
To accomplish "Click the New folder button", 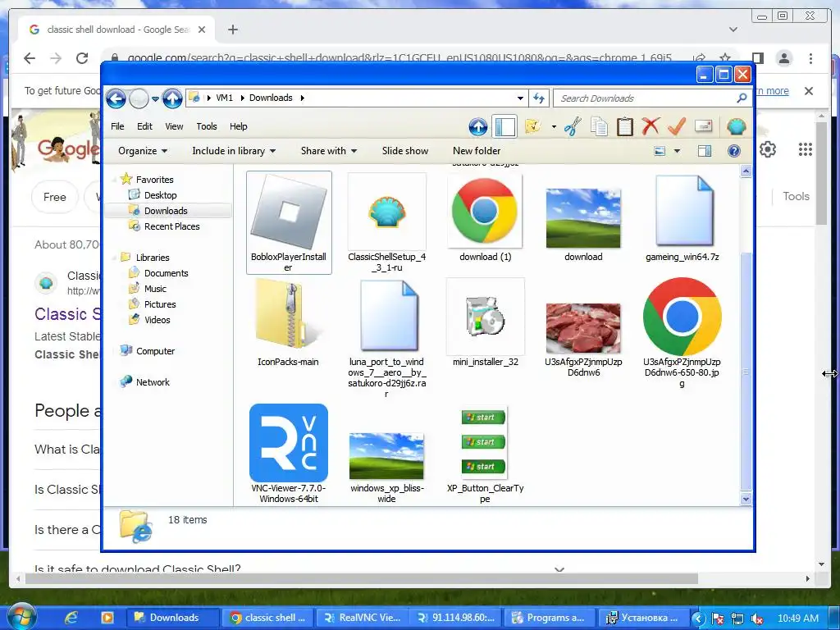I will [477, 151].
